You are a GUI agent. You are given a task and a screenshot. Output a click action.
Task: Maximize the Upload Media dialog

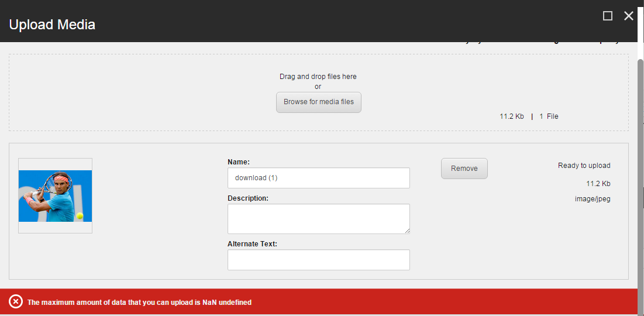coord(608,16)
